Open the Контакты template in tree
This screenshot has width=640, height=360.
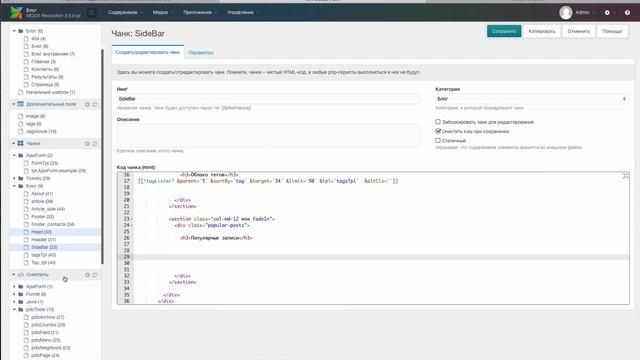pyautogui.click(x=45, y=69)
